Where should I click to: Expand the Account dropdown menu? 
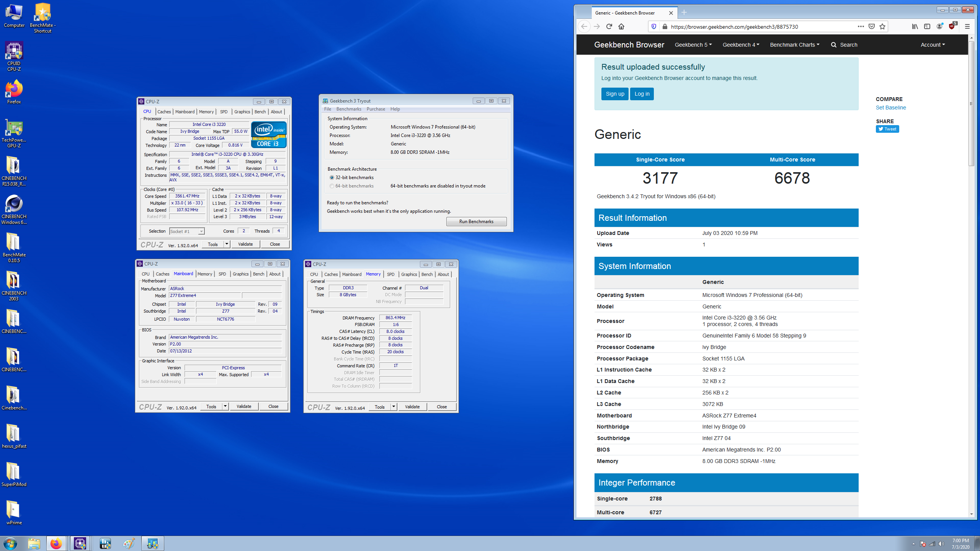933,45
